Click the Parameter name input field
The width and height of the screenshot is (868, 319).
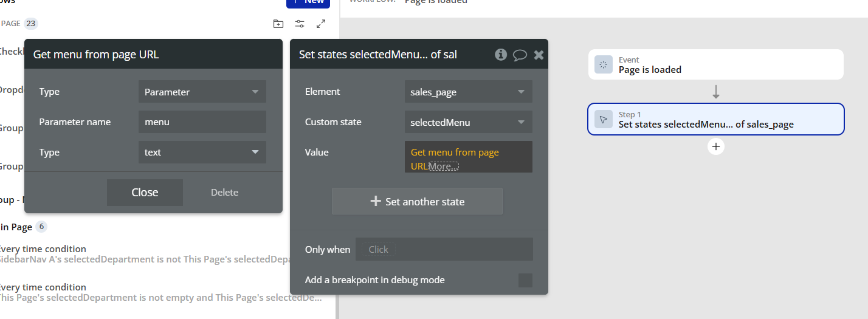point(202,122)
